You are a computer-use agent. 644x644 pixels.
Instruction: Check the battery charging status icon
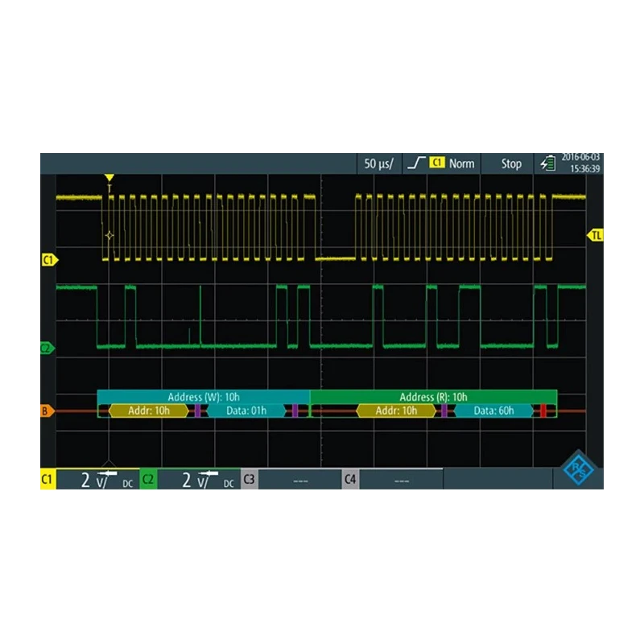pyautogui.click(x=548, y=164)
